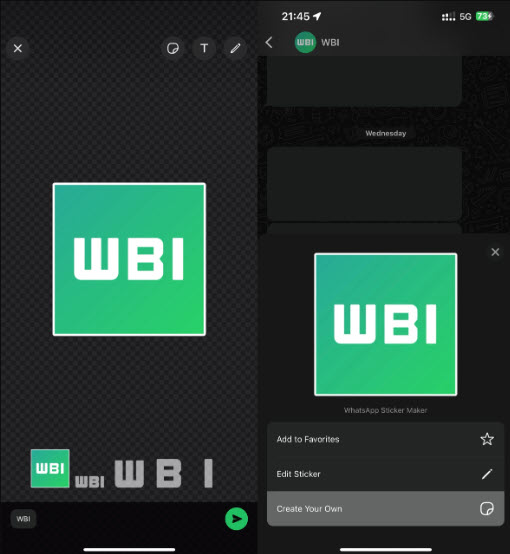The width and height of the screenshot is (510, 554).
Task: Choose Create Your Own option
Action: click(386, 509)
